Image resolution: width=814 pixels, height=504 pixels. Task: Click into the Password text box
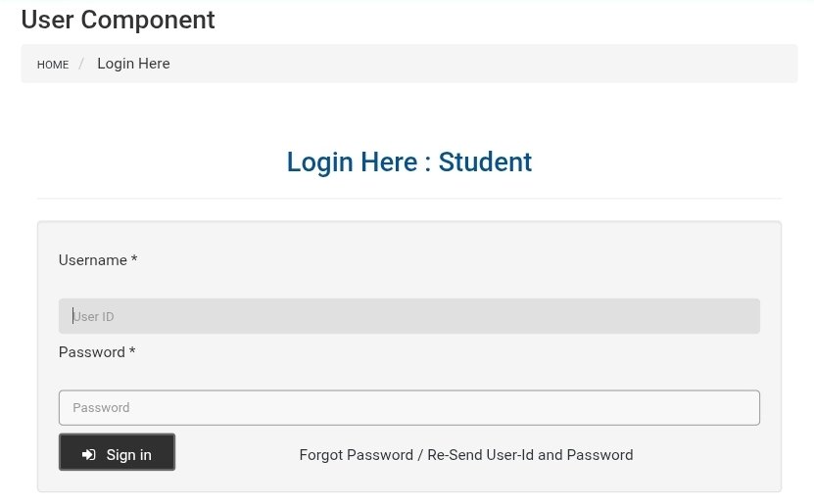pyautogui.click(x=408, y=407)
